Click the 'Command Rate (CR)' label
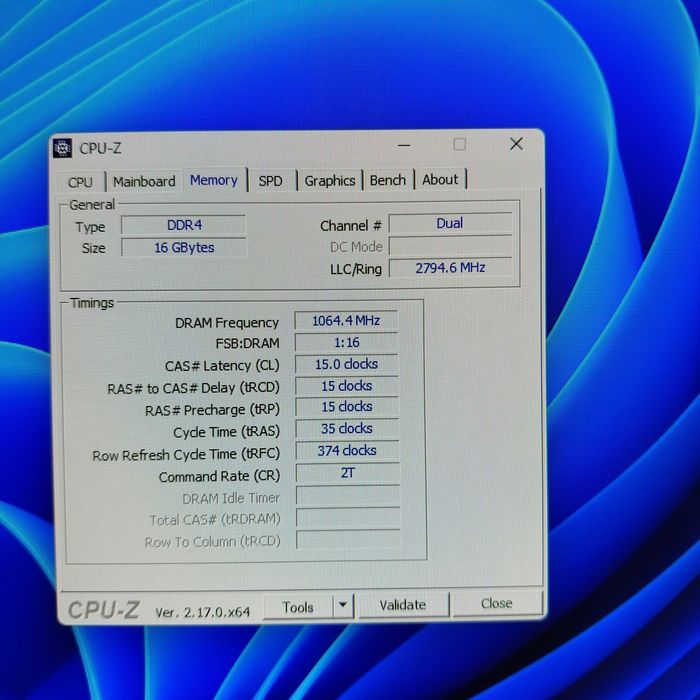The width and height of the screenshot is (700, 700). (x=219, y=476)
